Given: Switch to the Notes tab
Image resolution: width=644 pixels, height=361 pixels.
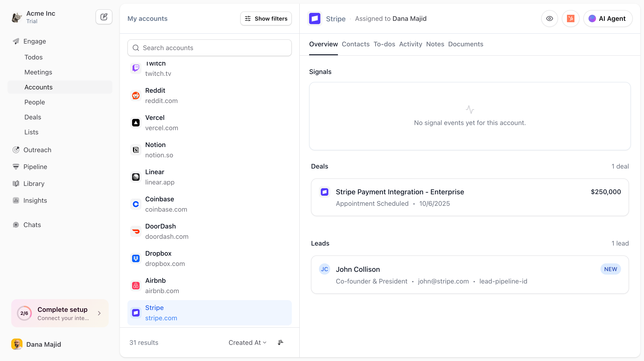Looking at the screenshot, I should pyautogui.click(x=435, y=44).
